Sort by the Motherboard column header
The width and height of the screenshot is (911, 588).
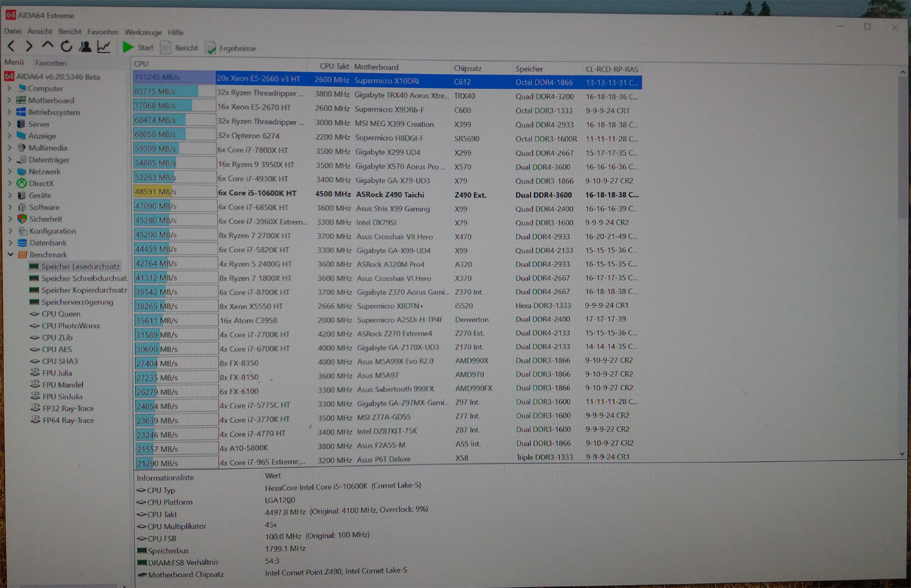pyautogui.click(x=376, y=67)
